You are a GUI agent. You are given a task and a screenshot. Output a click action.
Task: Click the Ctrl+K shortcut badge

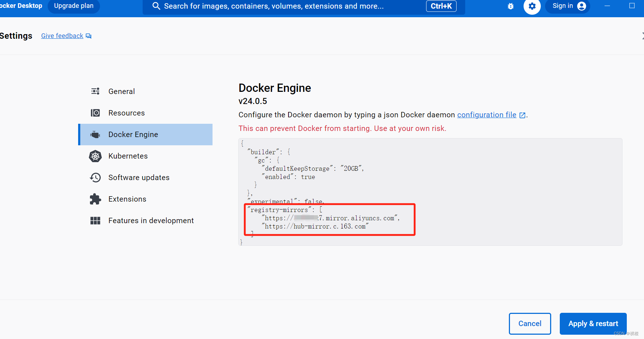coord(441,6)
